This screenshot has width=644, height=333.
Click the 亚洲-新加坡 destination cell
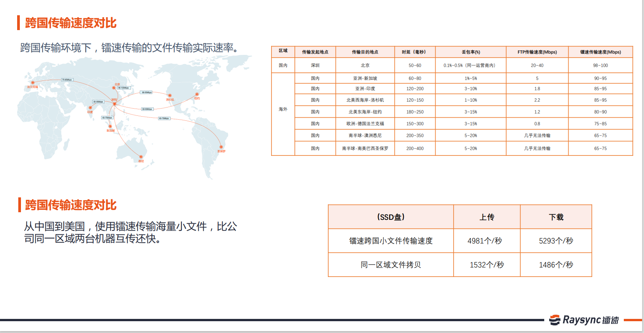(365, 78)
